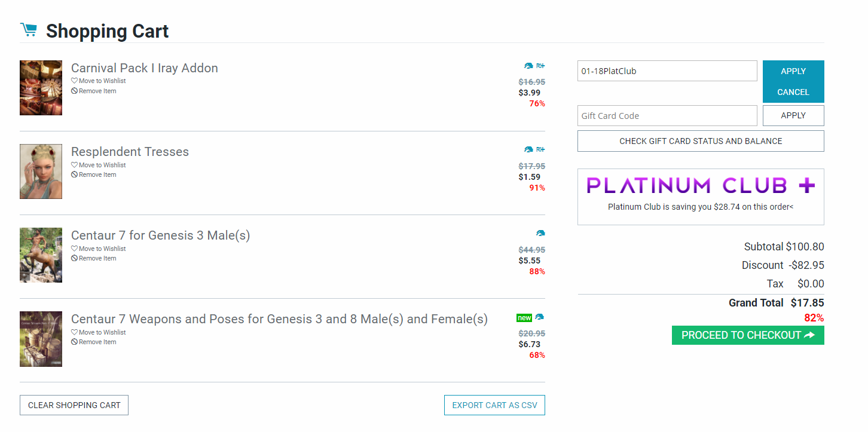Image resolution: width=868 pixels, height=432 pixels.
Task: Click the PC+ badge on Resplendent Tresses
Action: (540, 149)
